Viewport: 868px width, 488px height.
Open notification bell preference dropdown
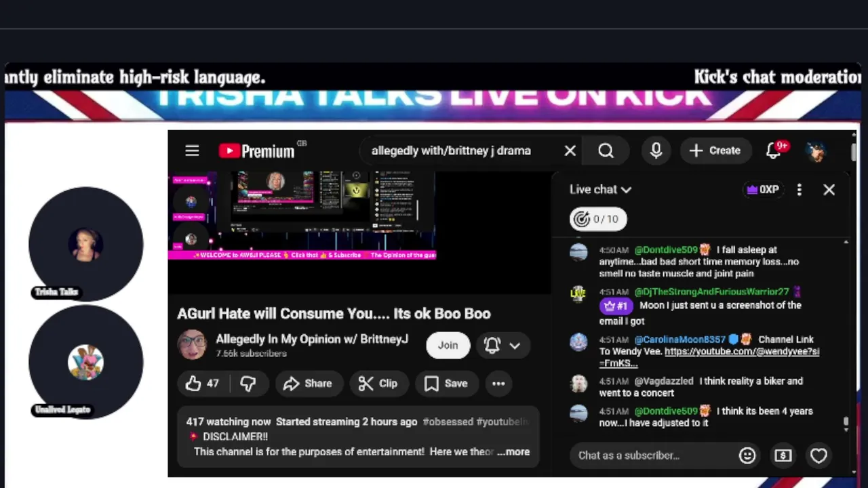pyautogui.click(x=502, y=345)
